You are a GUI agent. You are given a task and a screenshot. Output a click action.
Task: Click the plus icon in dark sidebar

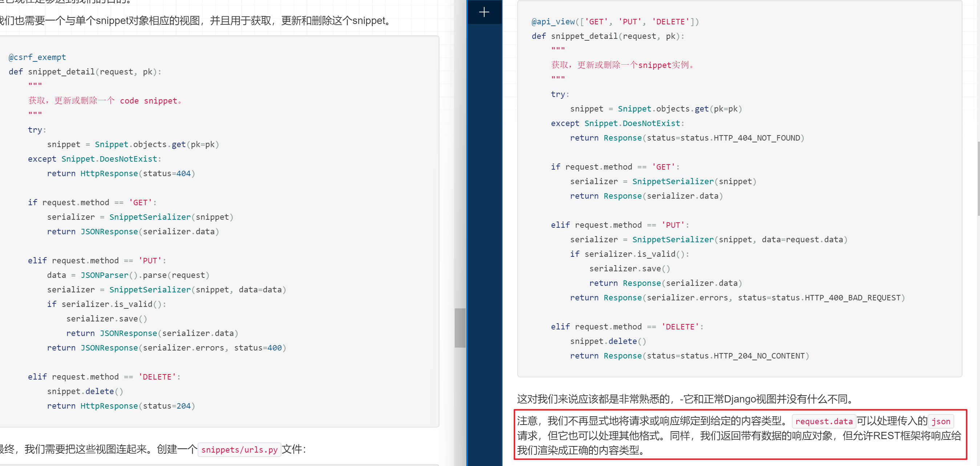point(484,12)
